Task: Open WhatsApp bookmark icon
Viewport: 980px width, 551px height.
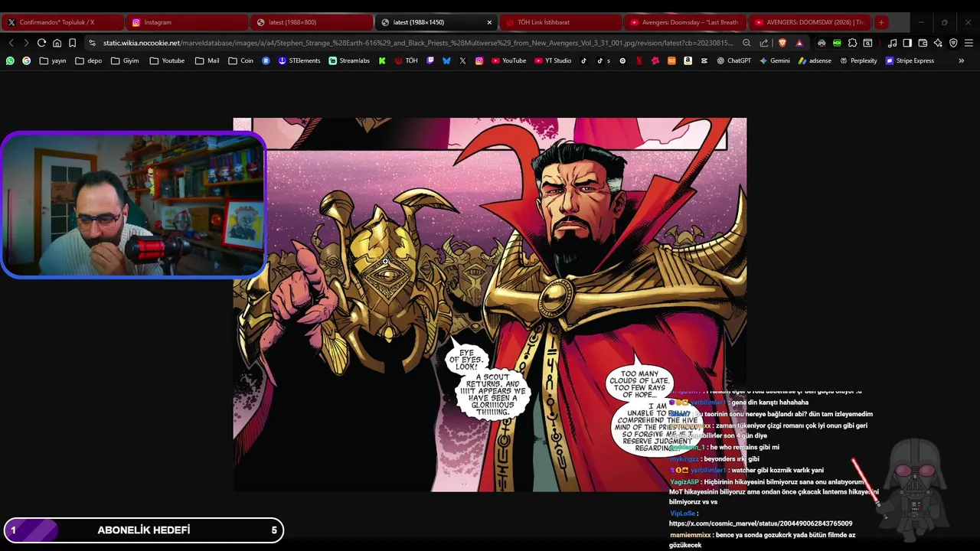Action: pyautogui.click(x=10, y=60)
